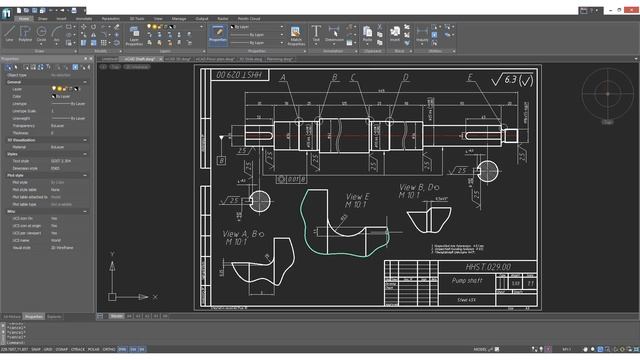Switch to the Explorer panel tab
The height and width of the screenshot is (360, 640).
53,317
